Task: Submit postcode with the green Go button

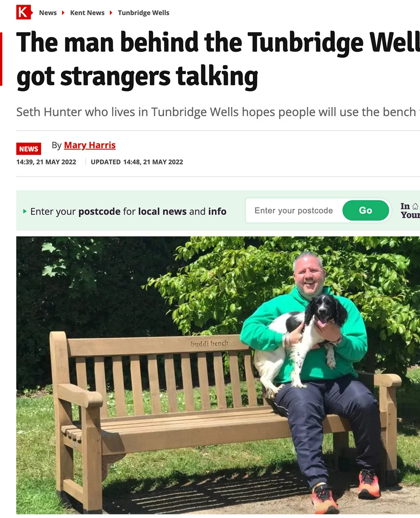Action: point(366,211)
